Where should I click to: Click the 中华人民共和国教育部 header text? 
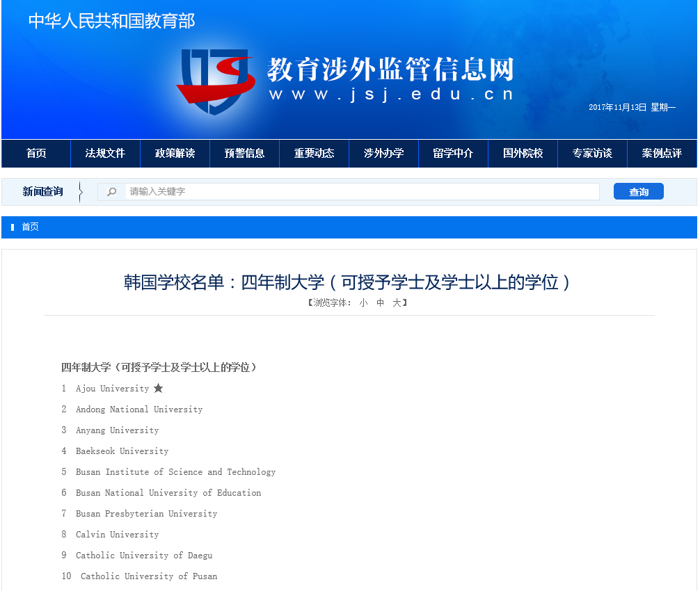(111, 21)
